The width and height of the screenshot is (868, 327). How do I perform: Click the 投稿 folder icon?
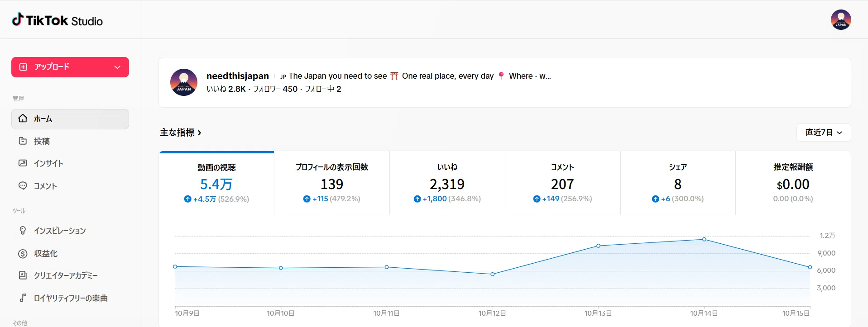[23, 141]
